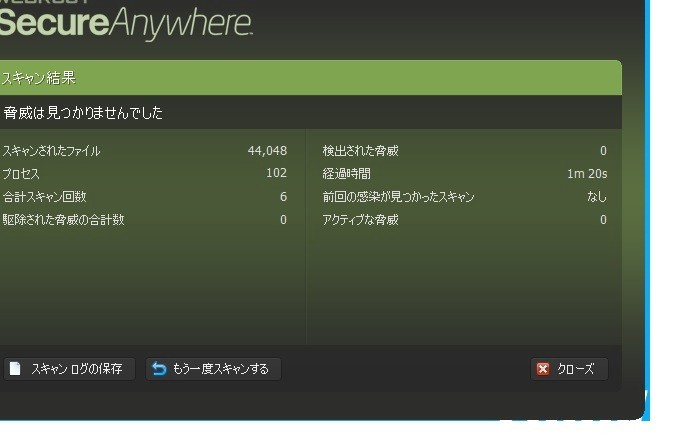687x437 pixels.
Task: Click the プロセス label
Action: point(21,174)
